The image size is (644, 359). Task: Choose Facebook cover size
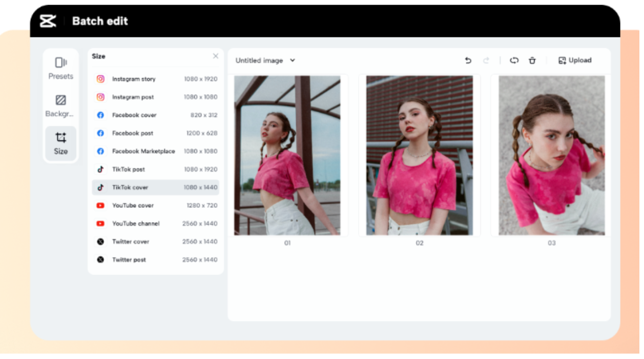(x=156, y=115)
